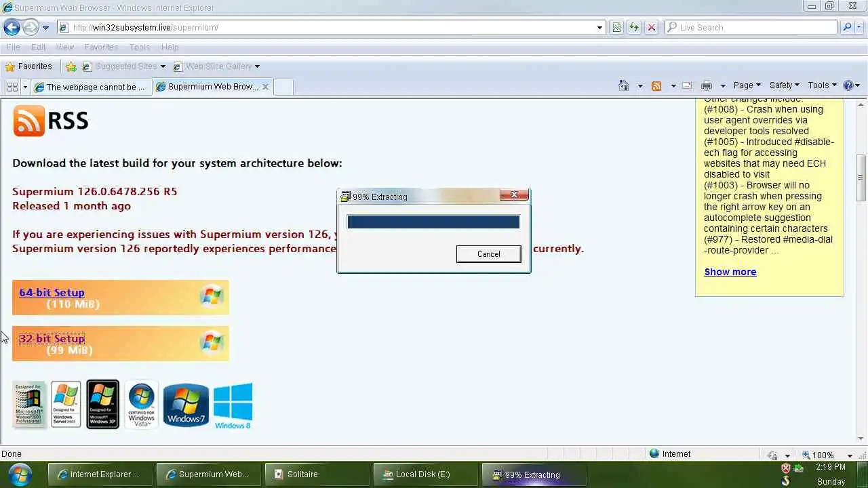Open the recent pages dropdown arrow
This screenshot has width=868, height=488.
(45, 28)
